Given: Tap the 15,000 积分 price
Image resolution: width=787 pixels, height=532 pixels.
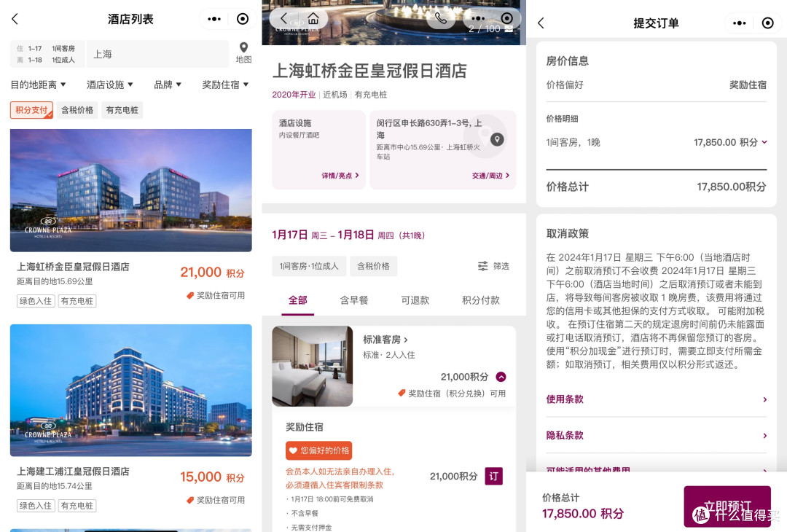Looking at the screenshot, I should click(212, 477).
